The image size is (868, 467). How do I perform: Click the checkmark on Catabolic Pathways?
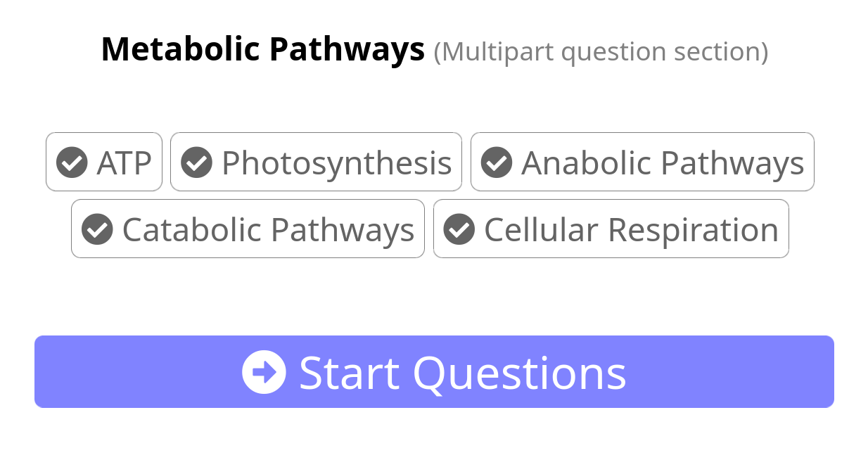pyautogui.click(x=98, y=229)
